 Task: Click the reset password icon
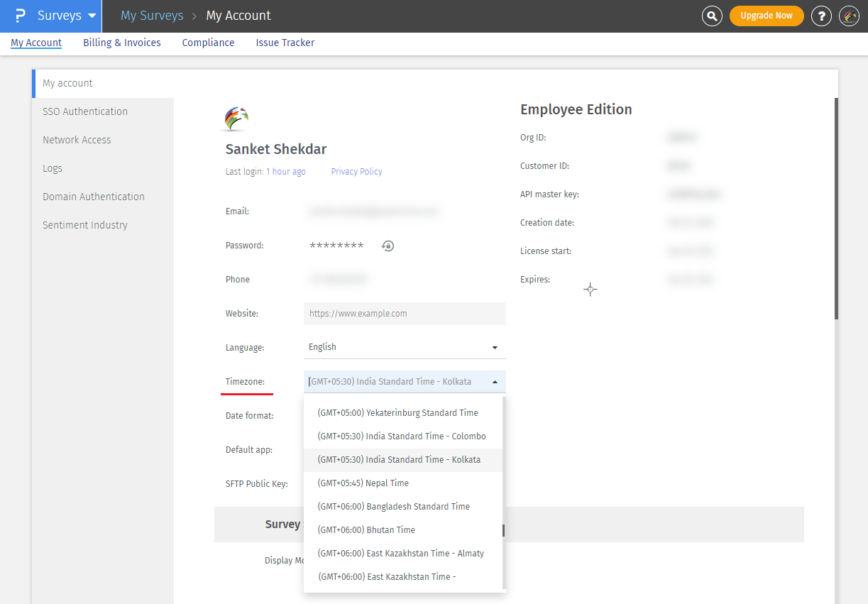point(388,246)
